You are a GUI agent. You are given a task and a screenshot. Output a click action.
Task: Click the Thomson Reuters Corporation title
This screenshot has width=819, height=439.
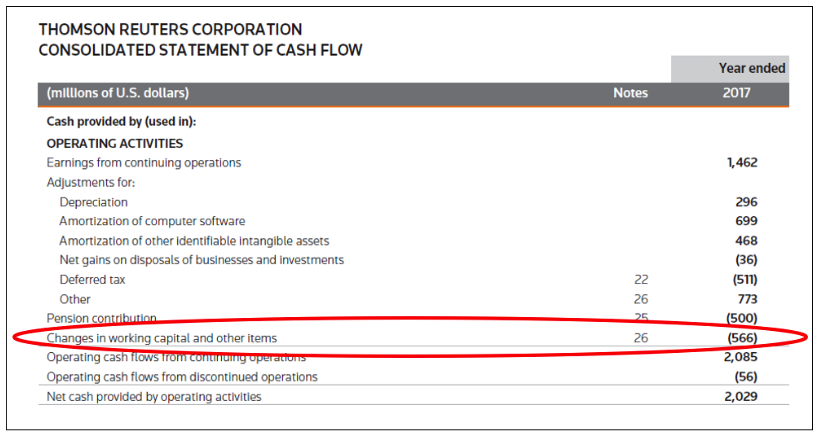(170, 30)
